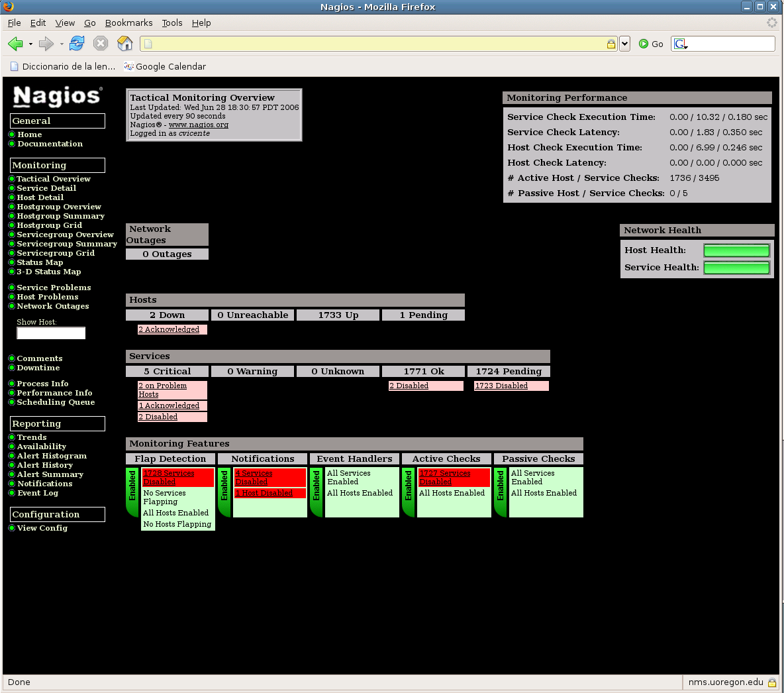784x693 pixels.
Task: Open the 2 Acknowledged hosts link
Action: pyautogui.click(x=169, y=329)
